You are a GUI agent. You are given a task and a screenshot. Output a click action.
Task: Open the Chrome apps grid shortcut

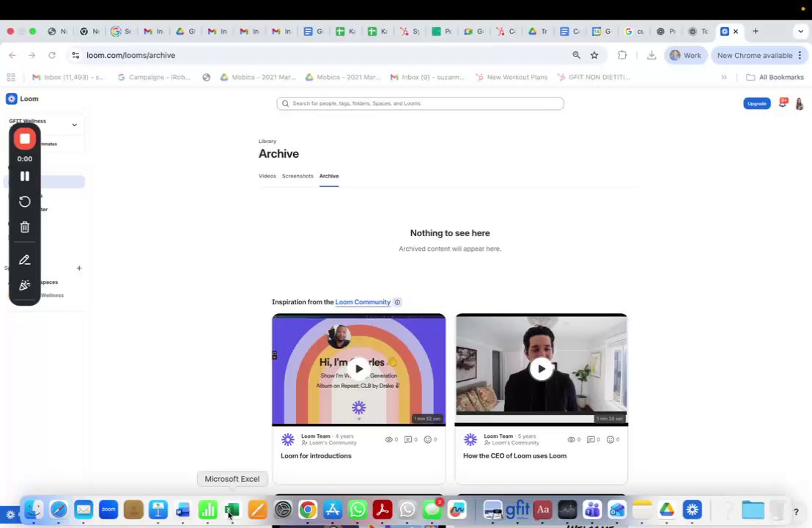click(x=11, y=77)
